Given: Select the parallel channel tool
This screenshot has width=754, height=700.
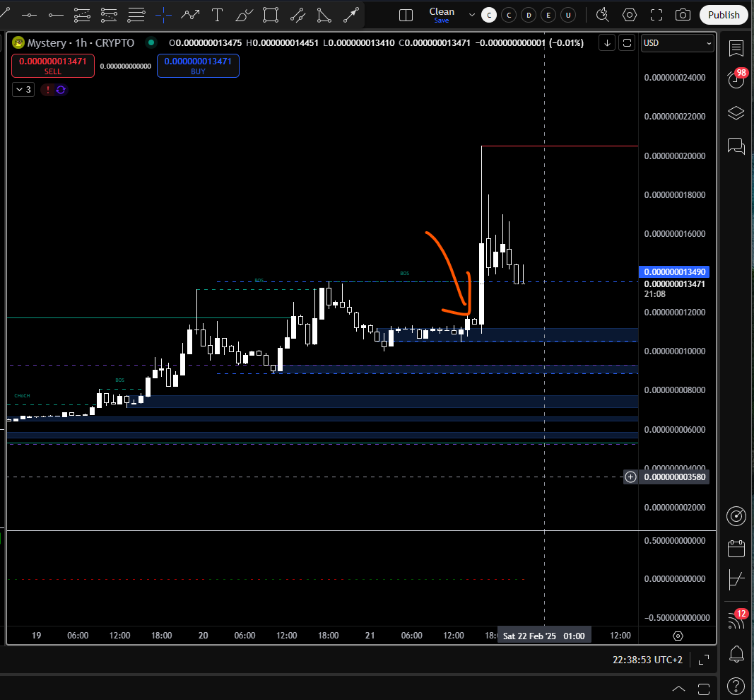Looking at the screenshot, I should [x=298, y=16].
